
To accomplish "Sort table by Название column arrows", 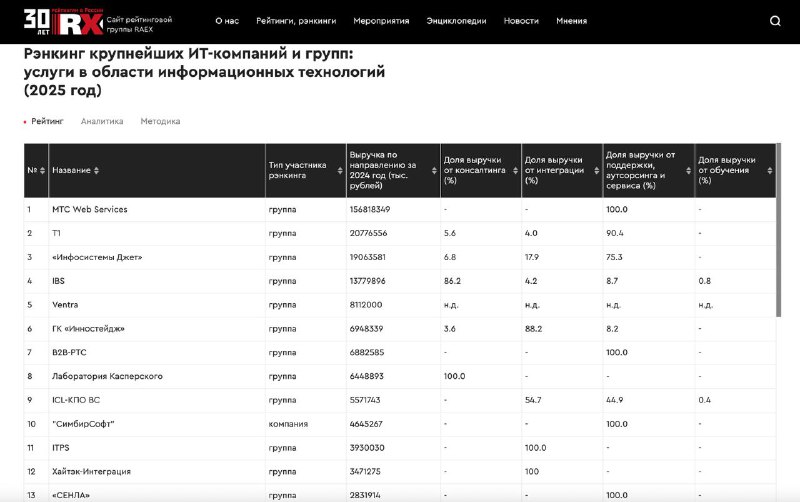I will [x=96, y=171].
